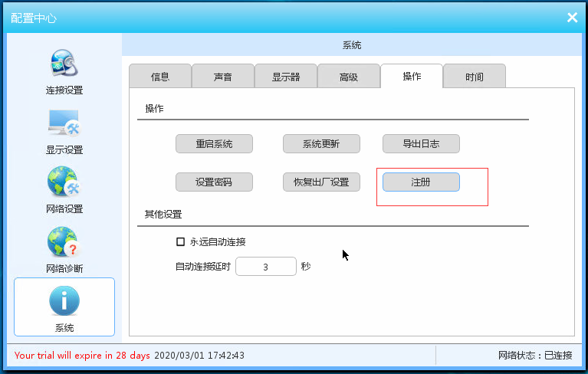Switch to the 信息 tab

(160, 77)
